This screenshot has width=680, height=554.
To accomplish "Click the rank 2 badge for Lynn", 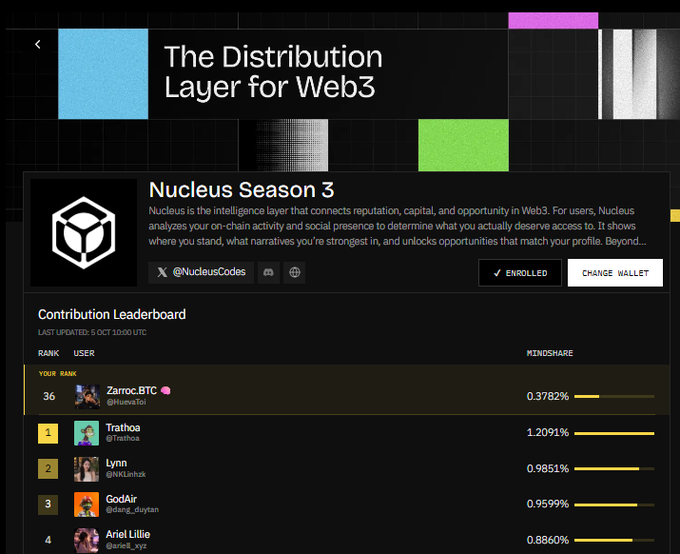I will click(x=48, y=469).
